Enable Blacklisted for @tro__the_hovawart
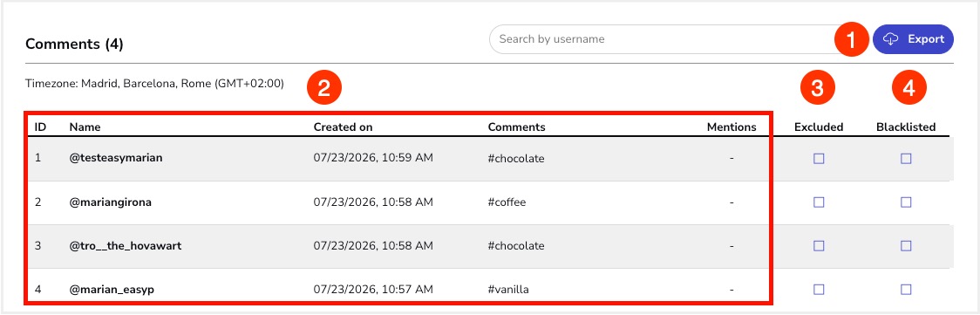This screenshot has width=980, height=315. [906, 246]
